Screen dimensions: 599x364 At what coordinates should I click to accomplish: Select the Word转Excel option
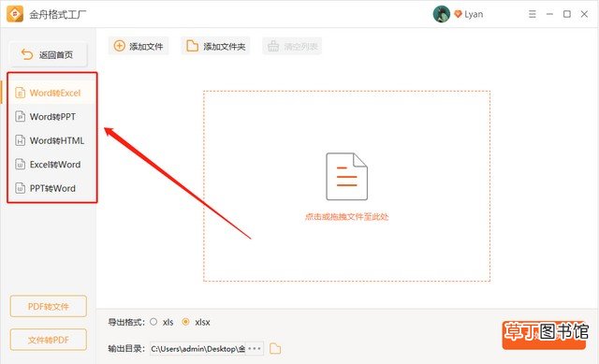coord(52,93)
